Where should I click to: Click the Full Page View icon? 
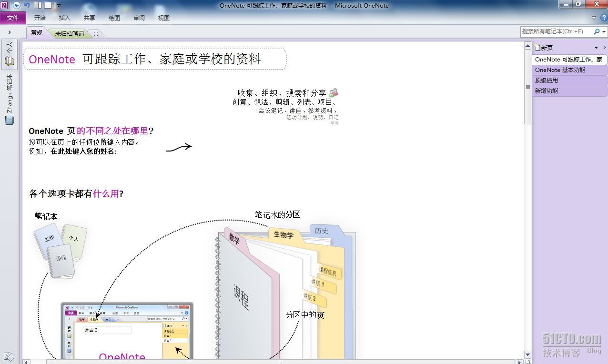[48, 5]
